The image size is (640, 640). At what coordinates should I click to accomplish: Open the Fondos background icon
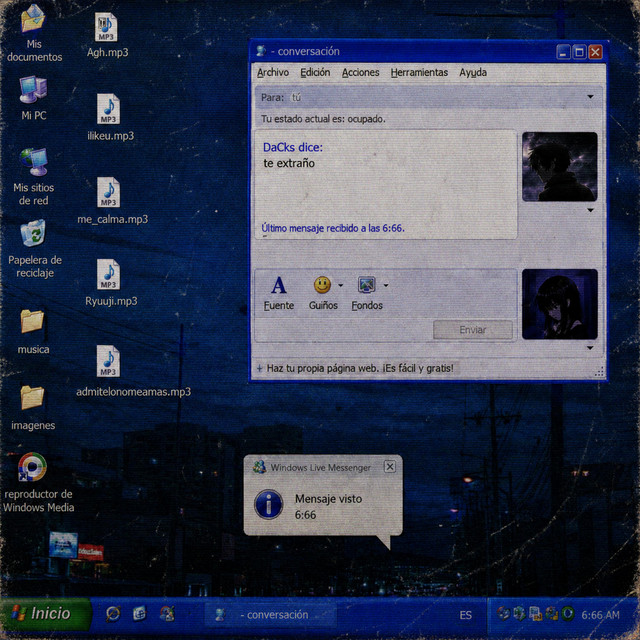click(x=366, y=285)
